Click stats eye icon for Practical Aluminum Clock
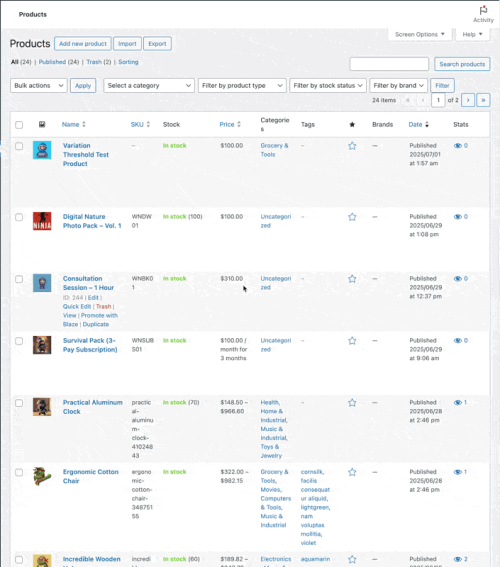The width and height of the screenshot is (500, 567). pos(458,402)
